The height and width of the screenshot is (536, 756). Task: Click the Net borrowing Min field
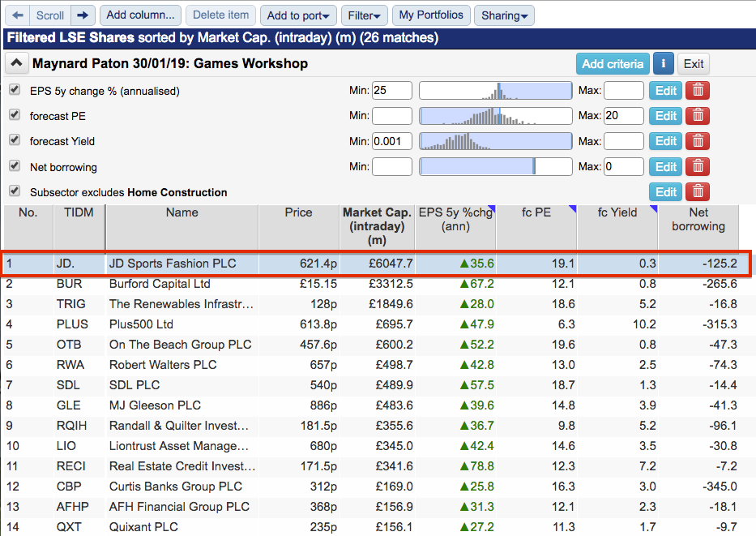click(x=392, y=167)
